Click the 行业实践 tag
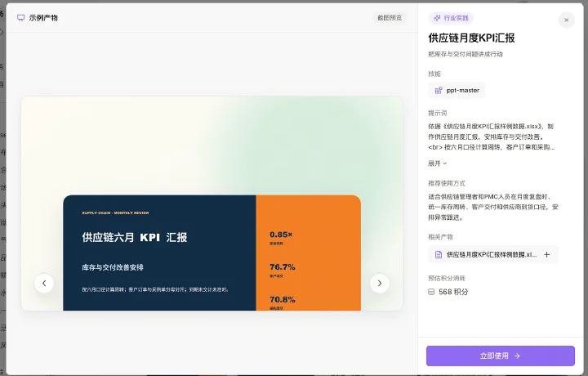Image resolution: width=588 pixels, height=376 pixels. point(451,18)
